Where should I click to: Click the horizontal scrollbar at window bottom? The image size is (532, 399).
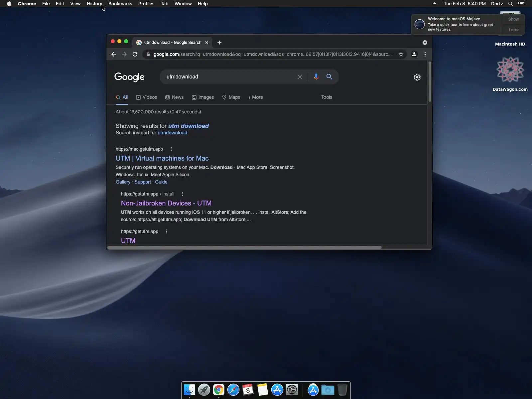pos(244,247)
